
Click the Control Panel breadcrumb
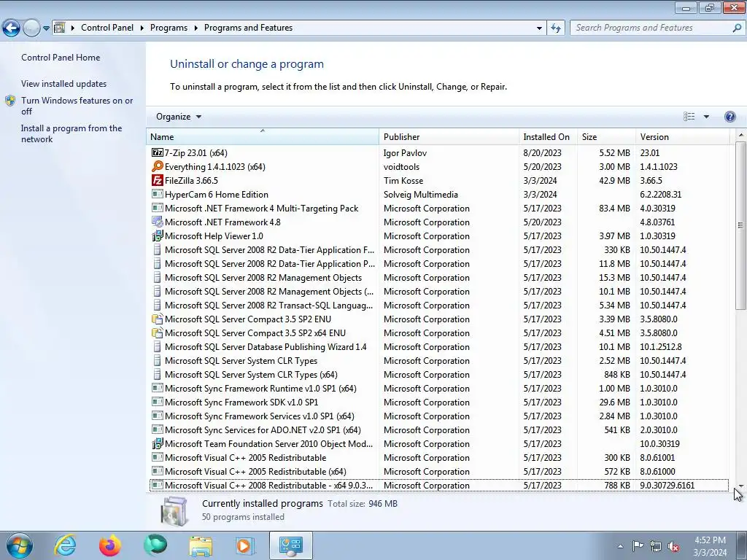107,28
